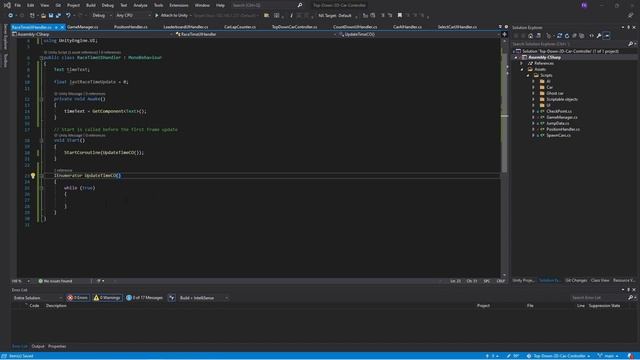Open the Build menu

coord(91,5)
